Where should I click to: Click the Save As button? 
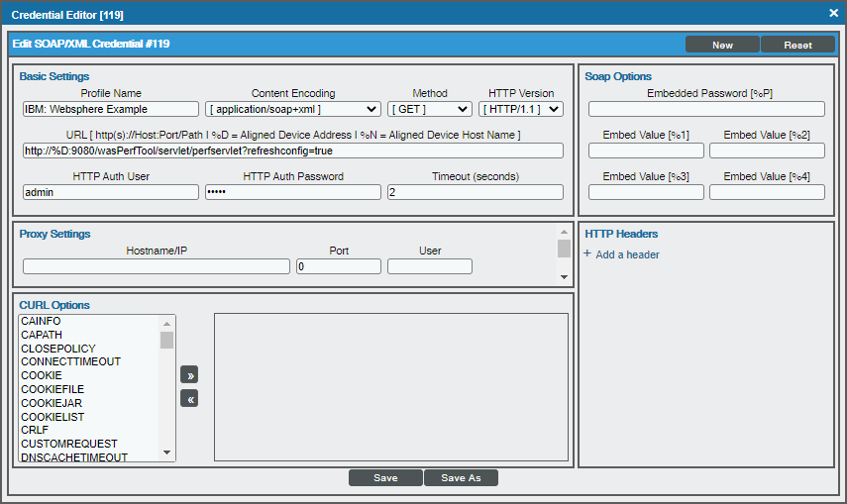tap(461, 478)
